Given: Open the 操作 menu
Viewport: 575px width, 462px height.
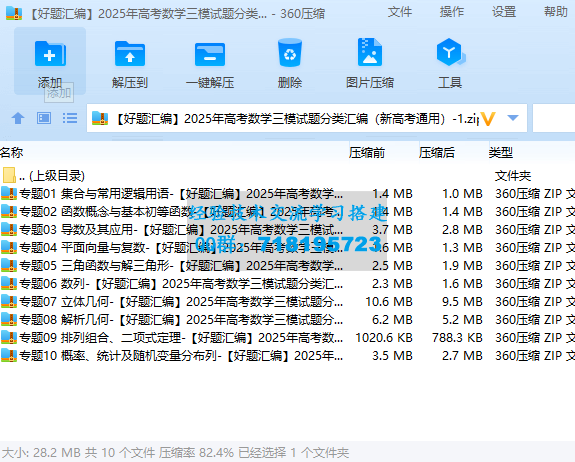Looking at the screenshot, I should pos(452,12).
